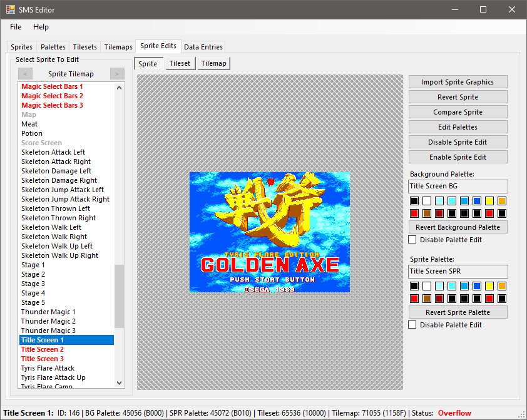This screenshot has height=420, width=527.
Task: Pick the yellow swatch in Background Palette
Action: [489, 201]
